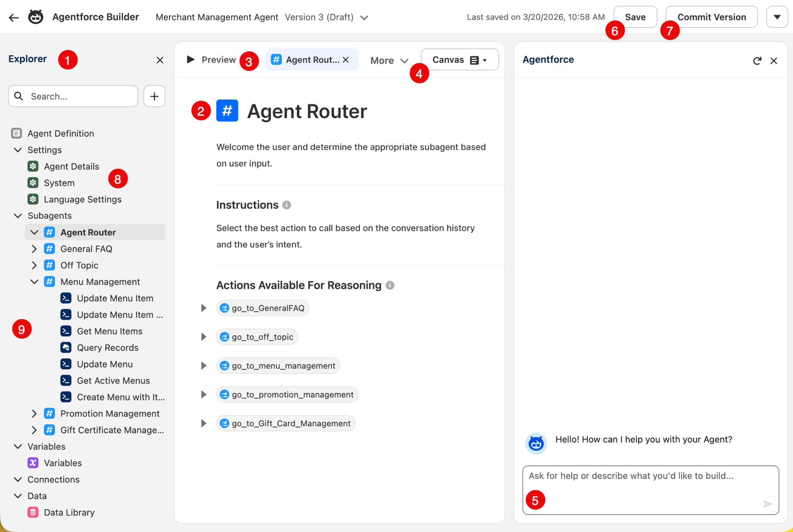The image size is (793, 532).
Task: Click the Update Menu Item action icon
Action: tap(66, 298)
